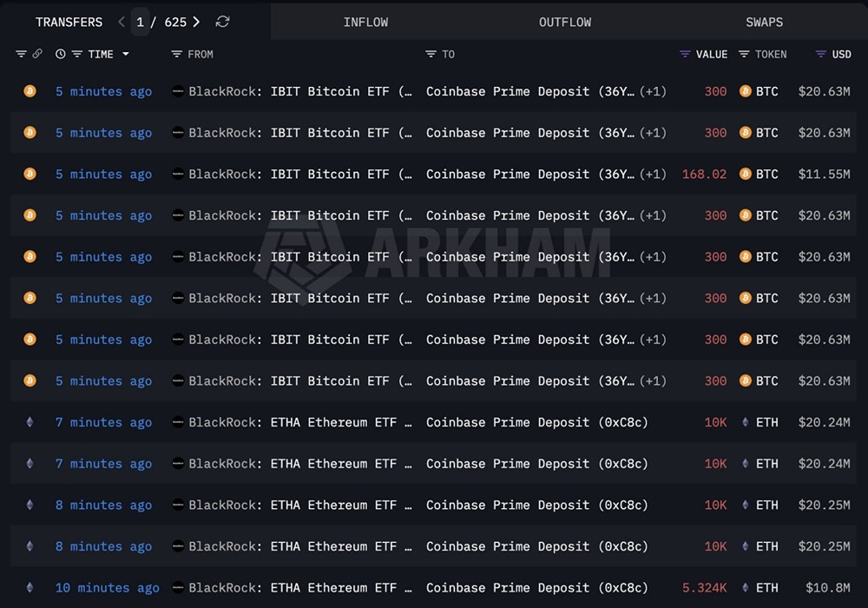The image size is (868, 608).
Task: Click the refresh icon next to pagination
Action: pos(222,22)
